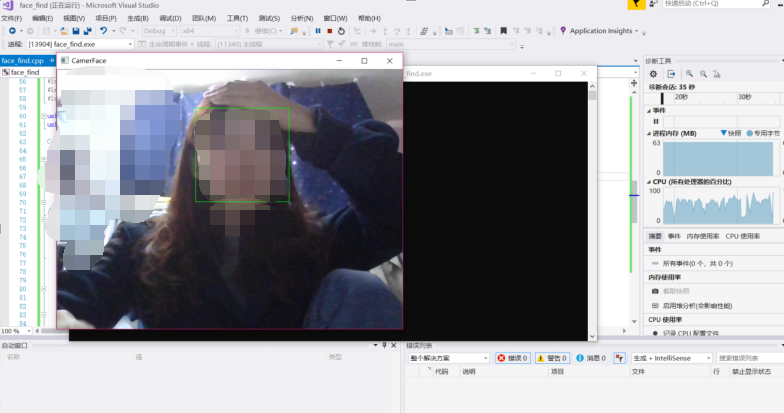Open the Build + IntelliSense dropdown
The image size is (784, 413).
pos(672,358)
